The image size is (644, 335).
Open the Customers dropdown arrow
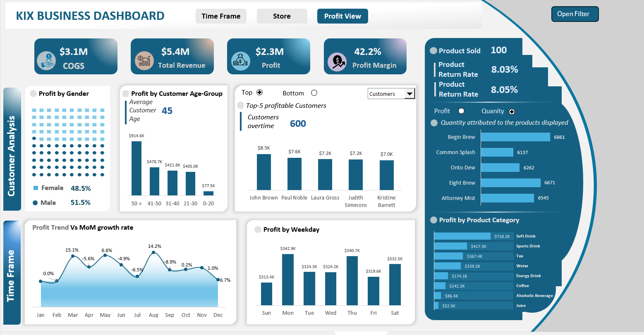[409, 94]
